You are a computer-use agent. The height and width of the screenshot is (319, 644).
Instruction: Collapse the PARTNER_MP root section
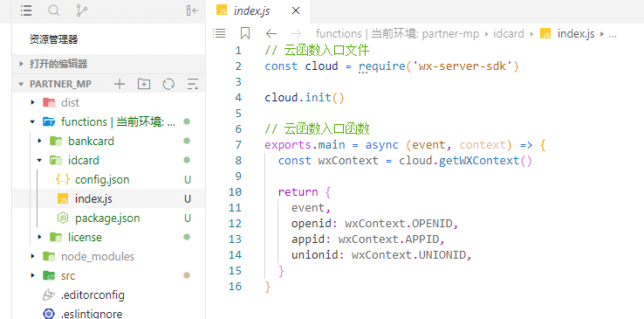point(21,84)
